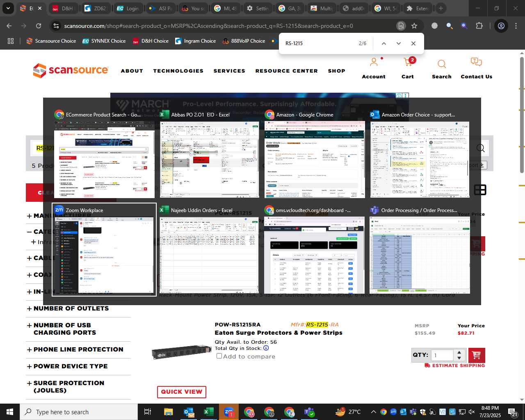Switch to the Extensions browser tab
Screen dimensions: 525x420
[x=418, y=8]
